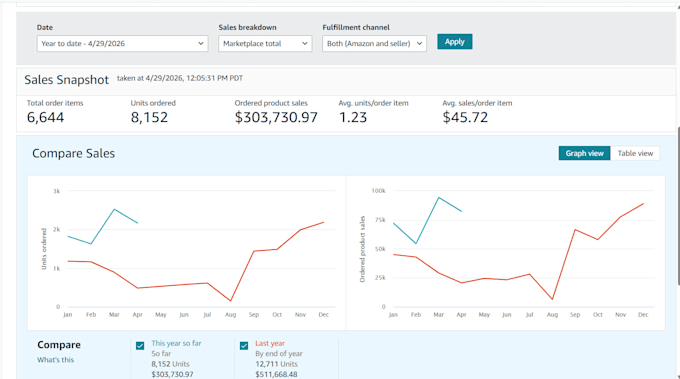The height and width of the screenshot is (379, 680).
Task: Open the What's this link
Action: tap(56, 359)
